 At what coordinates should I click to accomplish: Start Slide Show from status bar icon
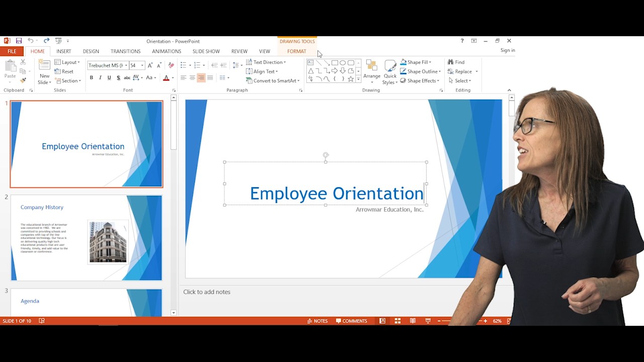coord(428,321)
